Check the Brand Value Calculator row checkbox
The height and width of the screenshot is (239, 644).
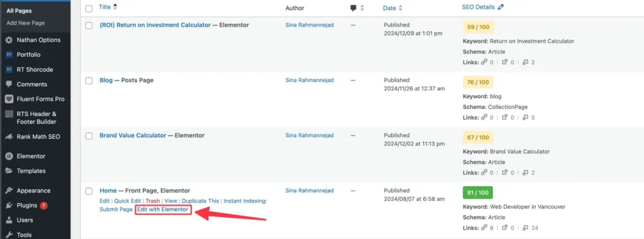(89, 136)
